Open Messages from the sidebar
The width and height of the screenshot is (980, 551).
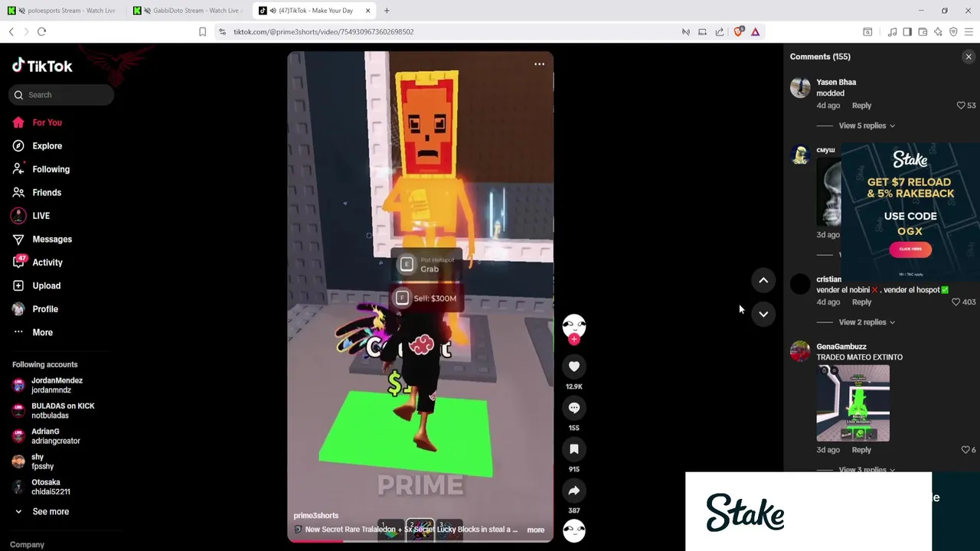click(51, 239)
